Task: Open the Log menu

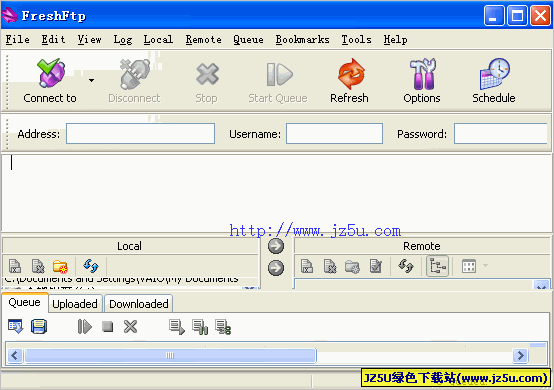Action: click(x=123, y=40)
